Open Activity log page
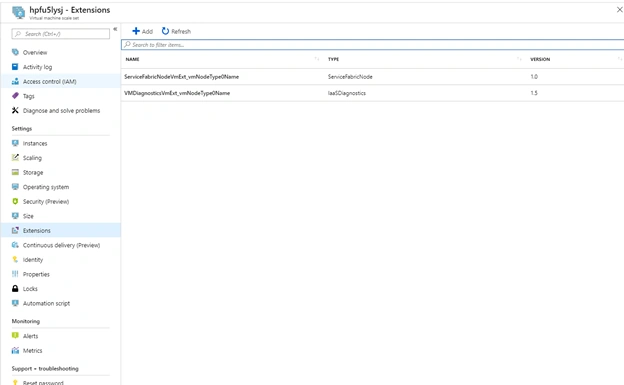Viewport: 624px width, 385px height. [x=37, y=67]
